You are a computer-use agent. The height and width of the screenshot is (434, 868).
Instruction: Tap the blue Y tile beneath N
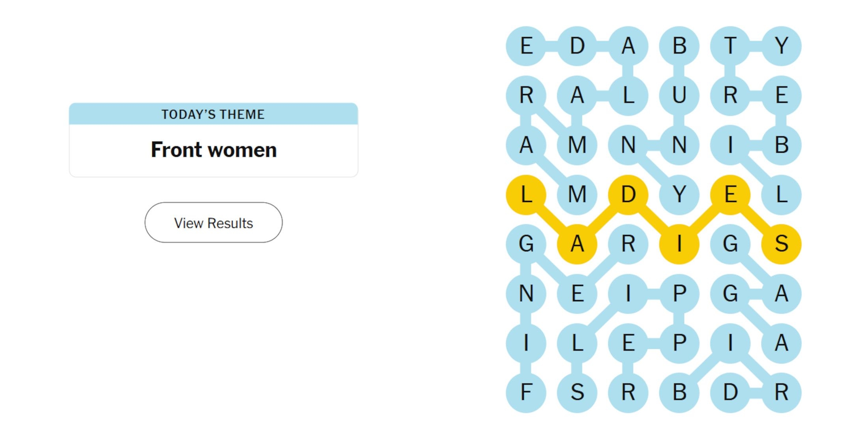(679, 195)
